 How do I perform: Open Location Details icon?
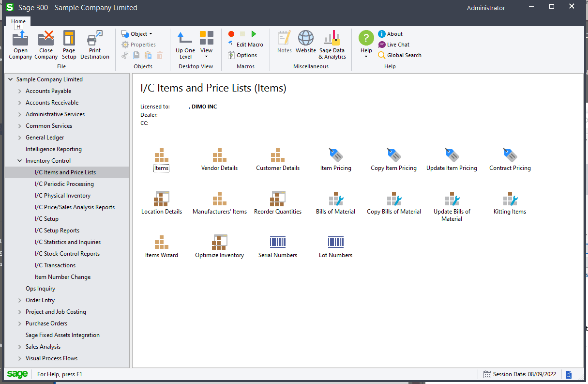pos(162,199)
